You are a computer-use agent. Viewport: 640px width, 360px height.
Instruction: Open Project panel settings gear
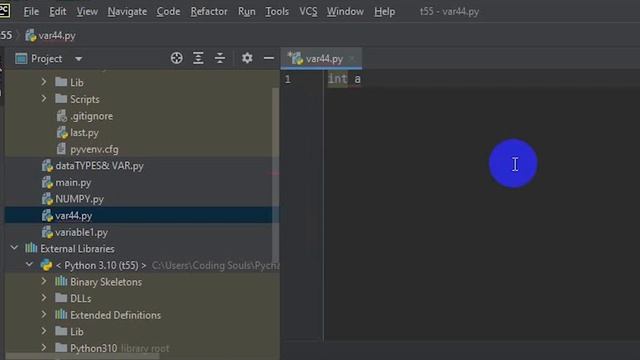(x=247, y=58)
